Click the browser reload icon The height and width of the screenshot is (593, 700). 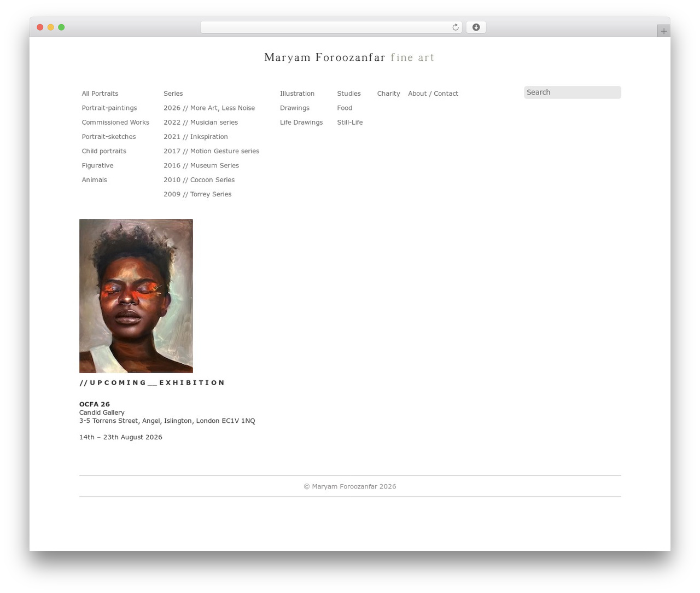click(x=455, y=27)
